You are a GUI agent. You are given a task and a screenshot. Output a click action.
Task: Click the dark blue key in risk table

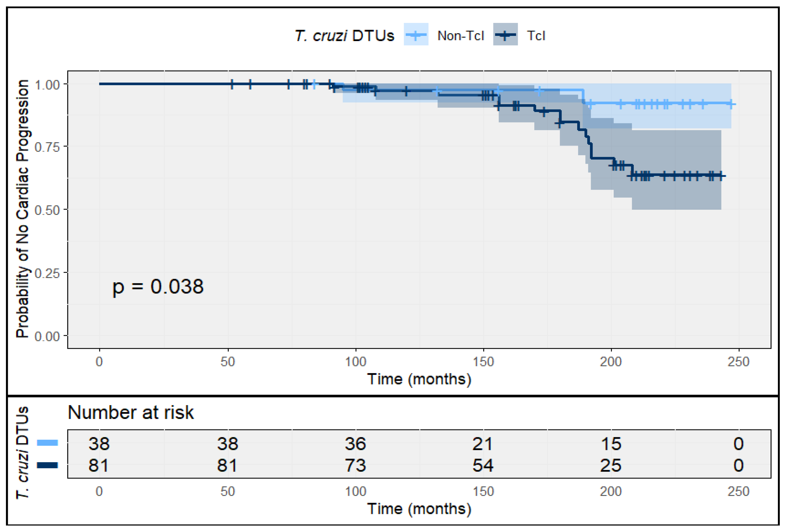point(47,465)
